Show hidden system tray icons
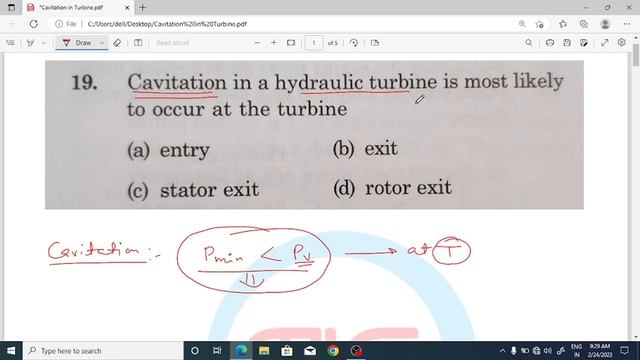640x360 pixels. 502,351
